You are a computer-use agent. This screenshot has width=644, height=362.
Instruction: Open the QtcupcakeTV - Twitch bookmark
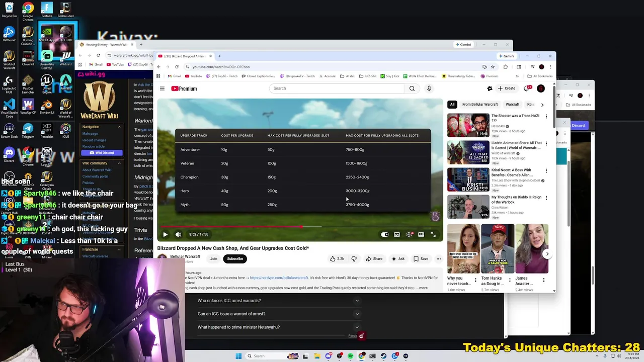(297, 76)
